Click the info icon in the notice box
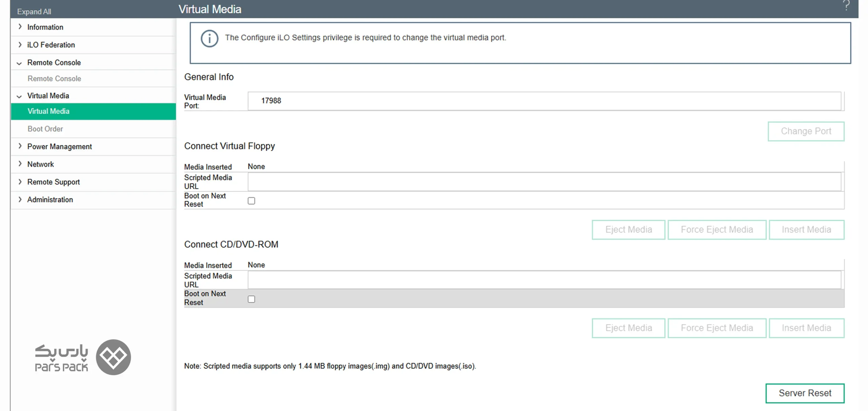868x411 pixels. click(x=209, y=39)
